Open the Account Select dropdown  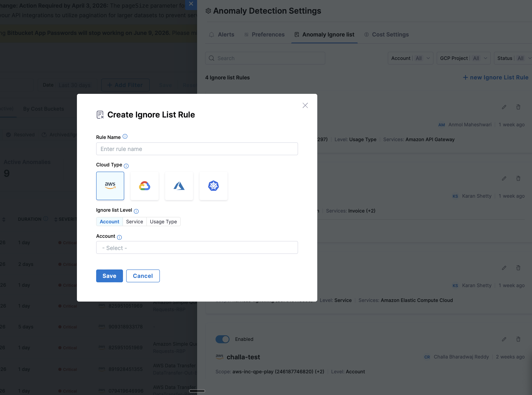197,248
